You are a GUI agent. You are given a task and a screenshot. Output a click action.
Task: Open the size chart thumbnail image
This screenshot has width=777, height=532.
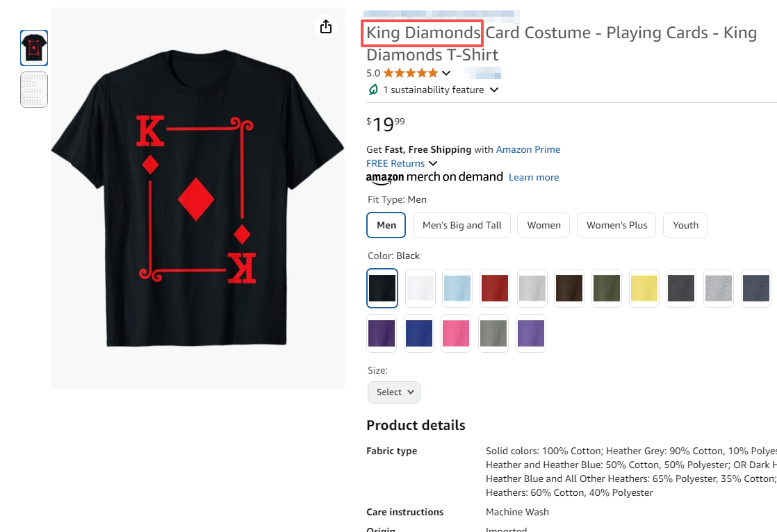pyautogui.click(x=34, y=90)
